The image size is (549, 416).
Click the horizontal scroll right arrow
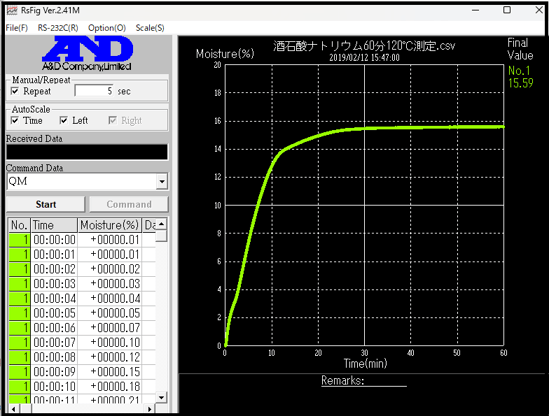150,409
